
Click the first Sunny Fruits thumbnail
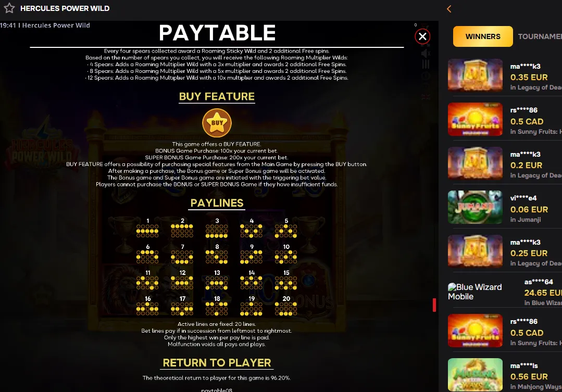coord(475,119)
